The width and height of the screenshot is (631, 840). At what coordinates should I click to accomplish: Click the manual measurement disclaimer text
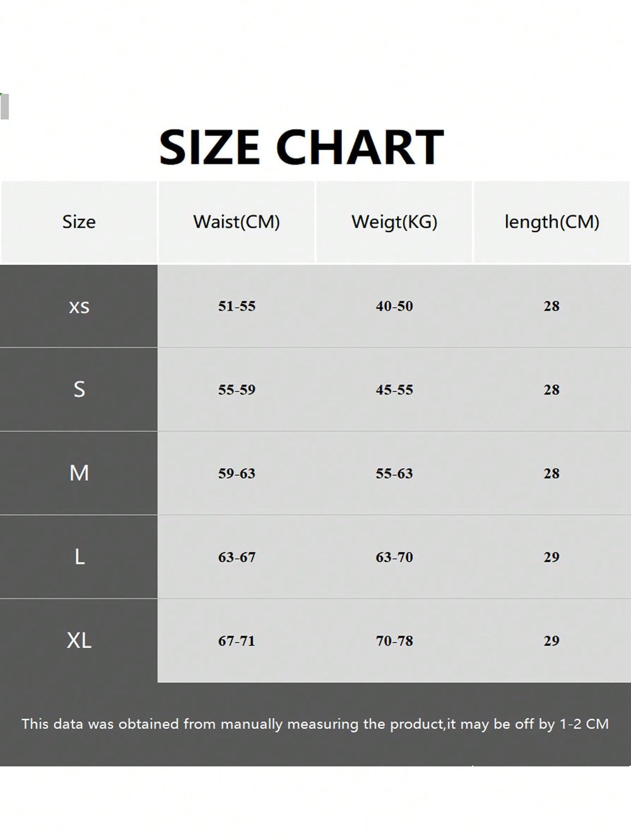coord(315,724)
